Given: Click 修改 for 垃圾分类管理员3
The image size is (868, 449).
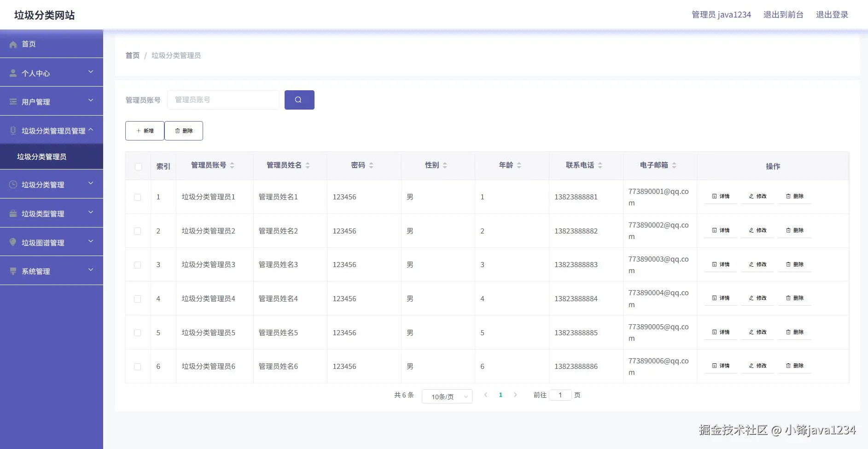Looking at the screenshot, I should [x=757, y=264].
